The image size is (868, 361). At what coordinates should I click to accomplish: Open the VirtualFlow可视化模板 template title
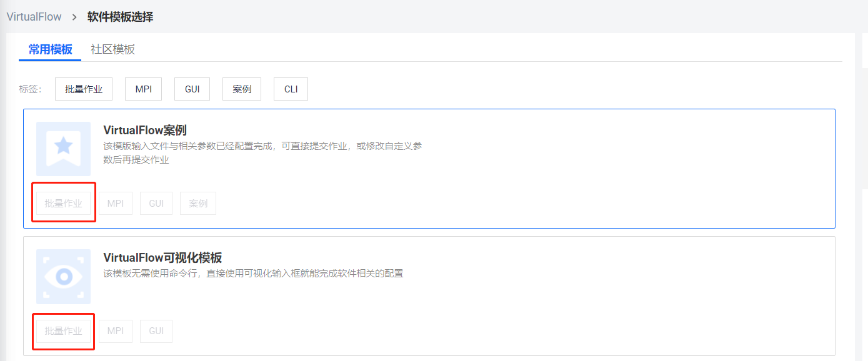pos(162,257)
